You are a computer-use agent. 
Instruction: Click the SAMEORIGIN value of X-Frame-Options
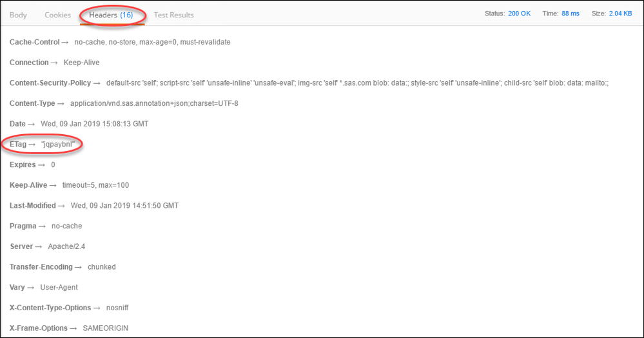coord(106,328)
